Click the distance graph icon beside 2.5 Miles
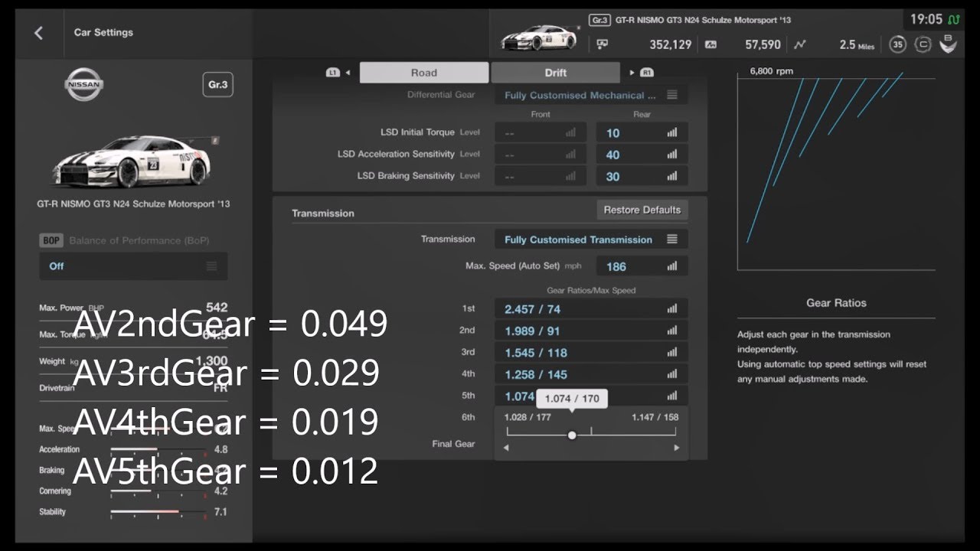 [800, 44]
